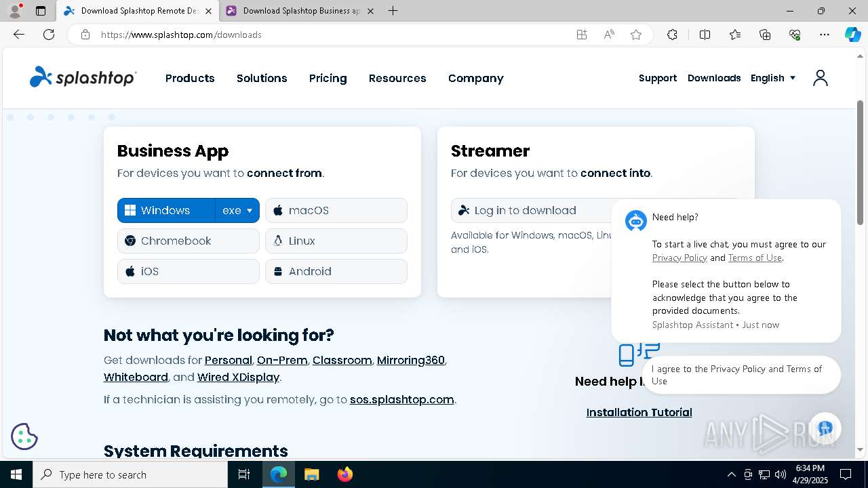Open Task View on taskbar

click(x=244, y=474)
